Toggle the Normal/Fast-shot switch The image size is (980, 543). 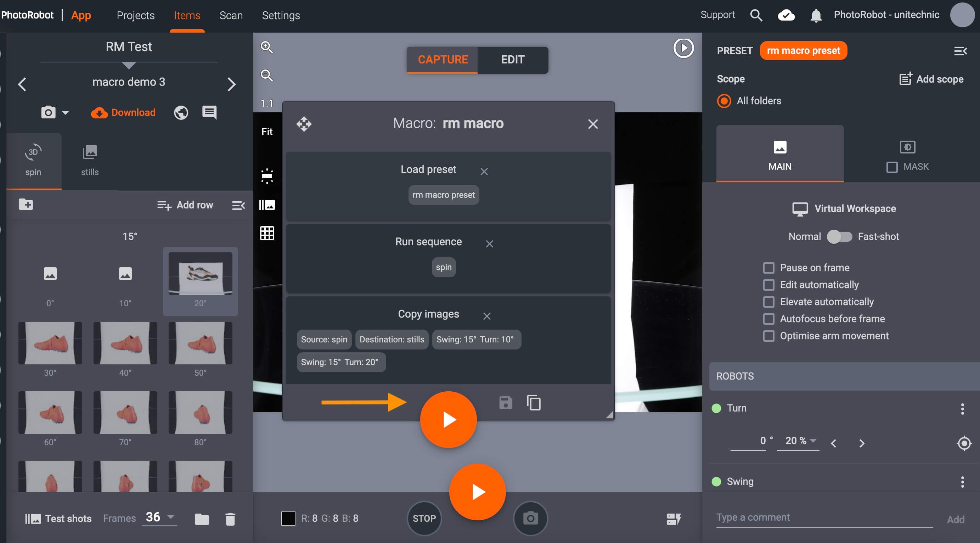tap(839, 237)
